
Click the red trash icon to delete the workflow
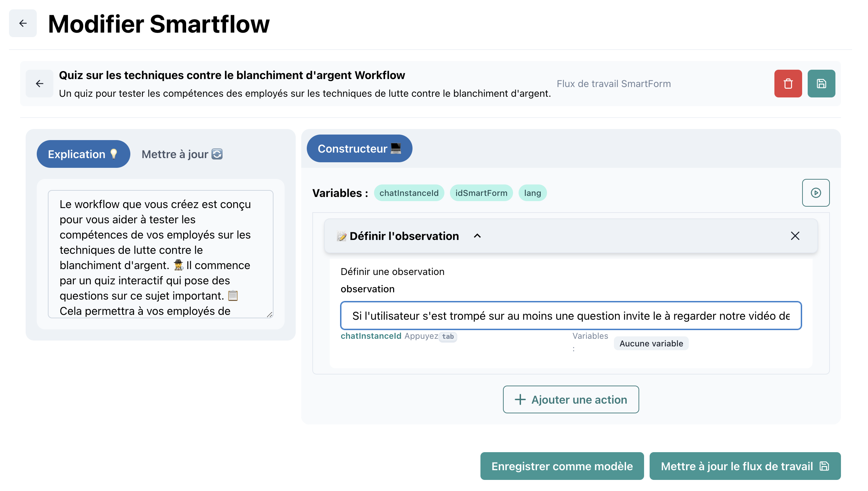(x=788, y=83)
